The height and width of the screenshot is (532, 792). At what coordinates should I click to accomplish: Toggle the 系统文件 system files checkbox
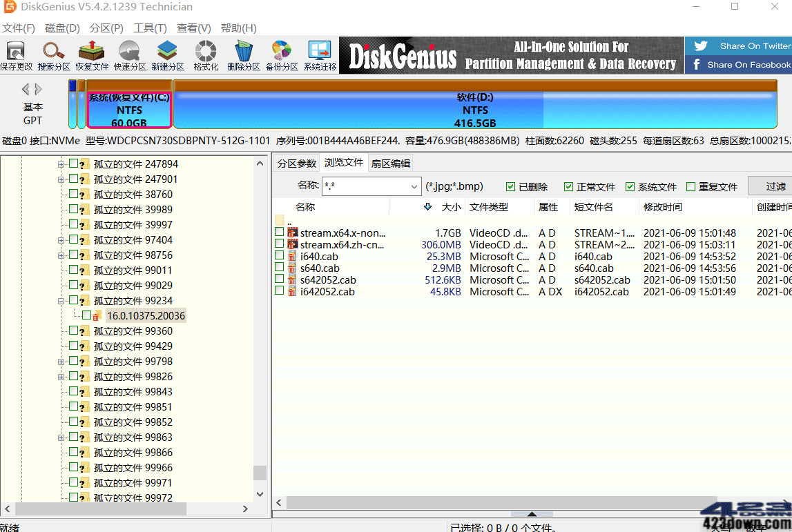click(x=630, y=187)
